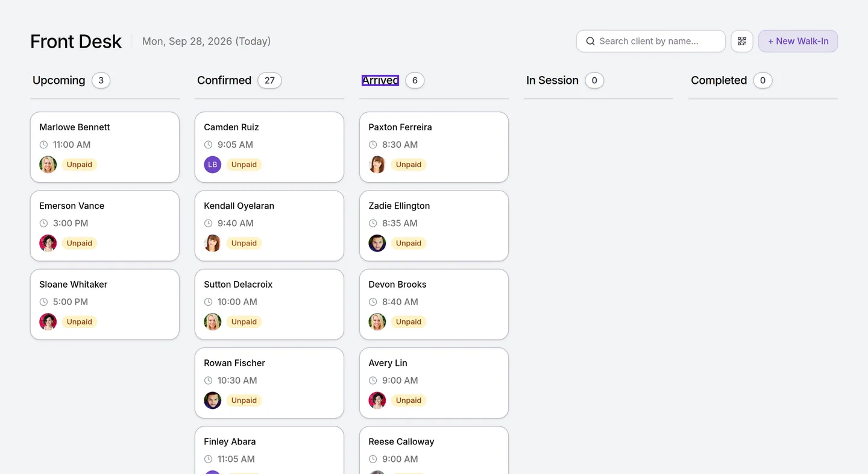The width and height of the screenshot is (868, 474).
Task: Open the QR code scanner button
Action: [742, 41]
